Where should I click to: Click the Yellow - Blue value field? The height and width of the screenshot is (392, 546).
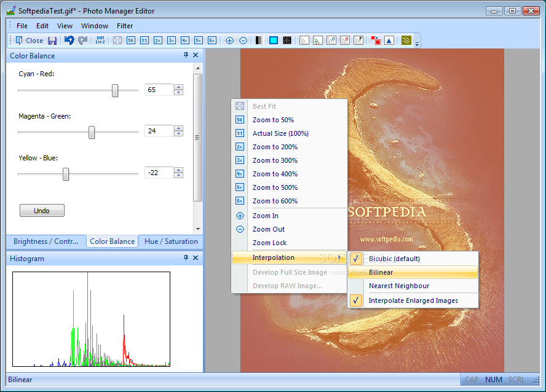click(x=159, y=173)
